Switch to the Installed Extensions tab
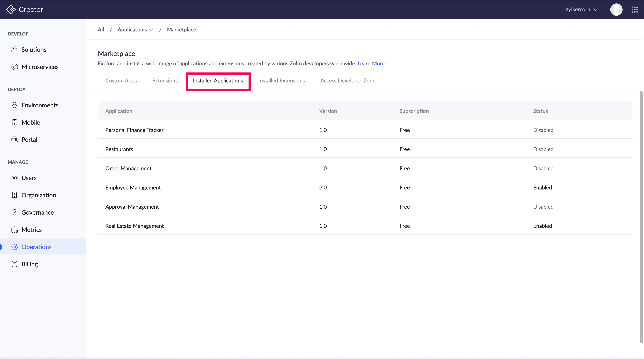The image size is (644, 359). [281, 81]
